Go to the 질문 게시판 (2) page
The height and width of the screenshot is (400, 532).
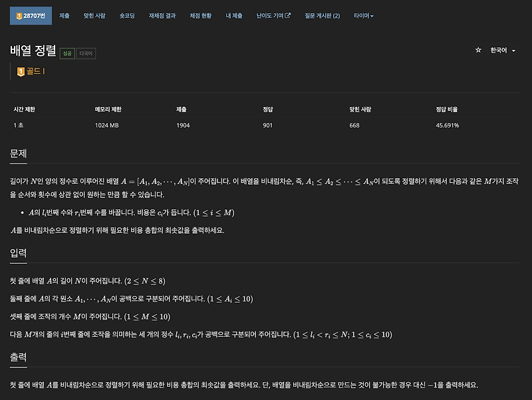(322, 15)
